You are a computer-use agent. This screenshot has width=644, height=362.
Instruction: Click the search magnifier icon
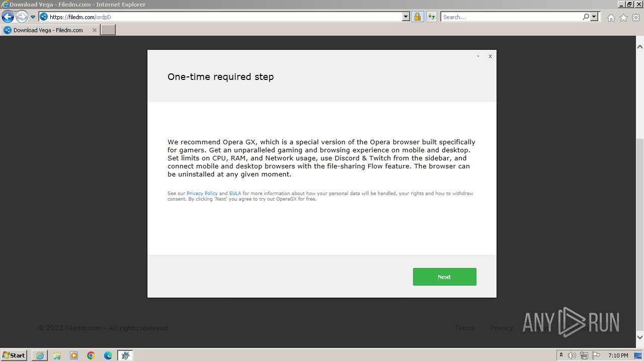pyautogui.click(x=586, y=17)
